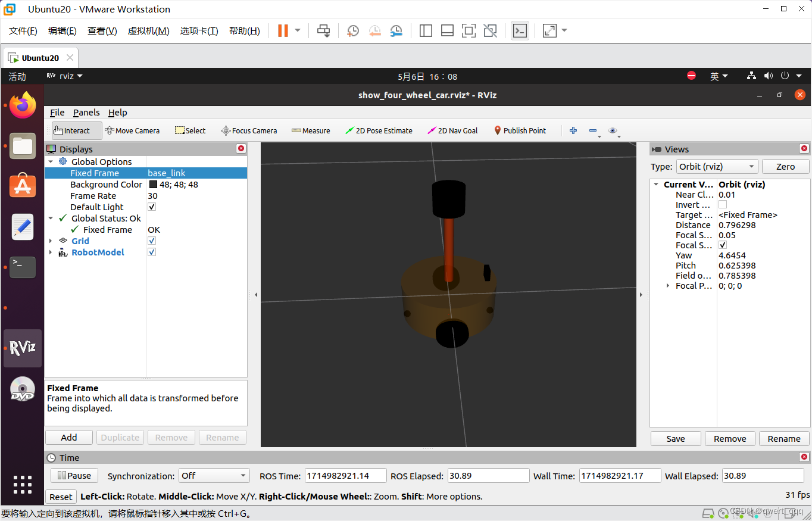Screen dimensions: 812x521
Task: Click the Zero view button
Action: [x=785, y=167]
